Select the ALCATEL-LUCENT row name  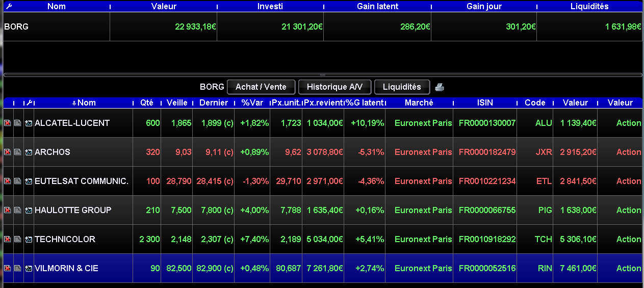[x=72, y=123]
